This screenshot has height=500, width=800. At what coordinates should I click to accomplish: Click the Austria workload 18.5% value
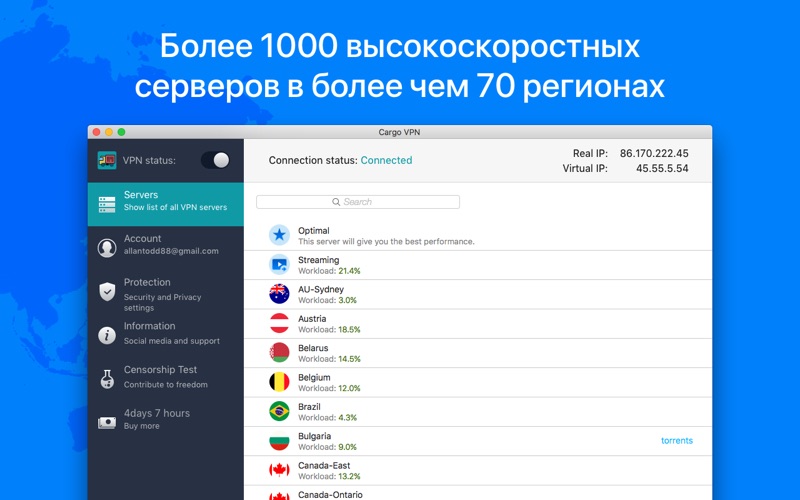click(x=349, y=330)
